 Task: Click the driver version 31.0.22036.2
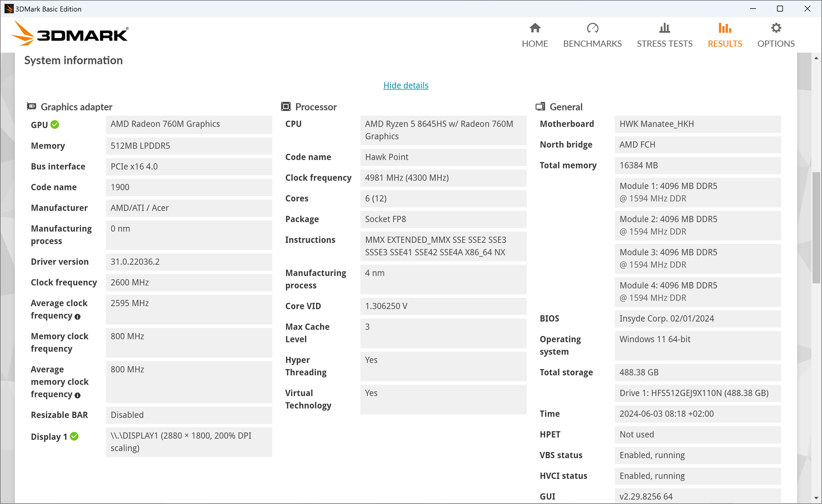(189, 262)
